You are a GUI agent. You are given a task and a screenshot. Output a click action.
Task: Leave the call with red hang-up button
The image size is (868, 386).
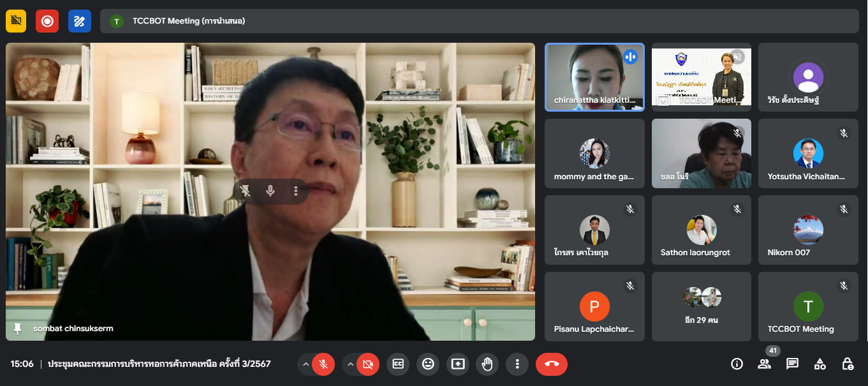coord(552,364)
